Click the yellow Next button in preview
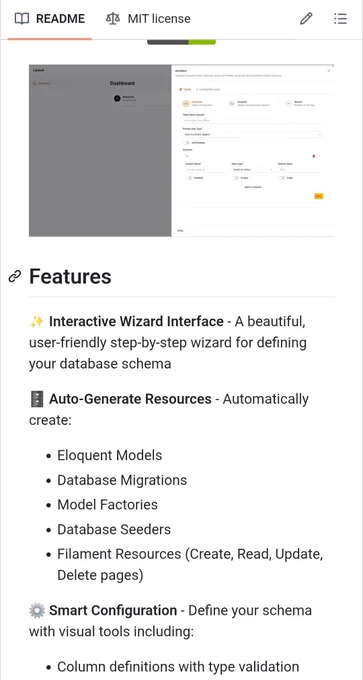 [x=319, y=196]
